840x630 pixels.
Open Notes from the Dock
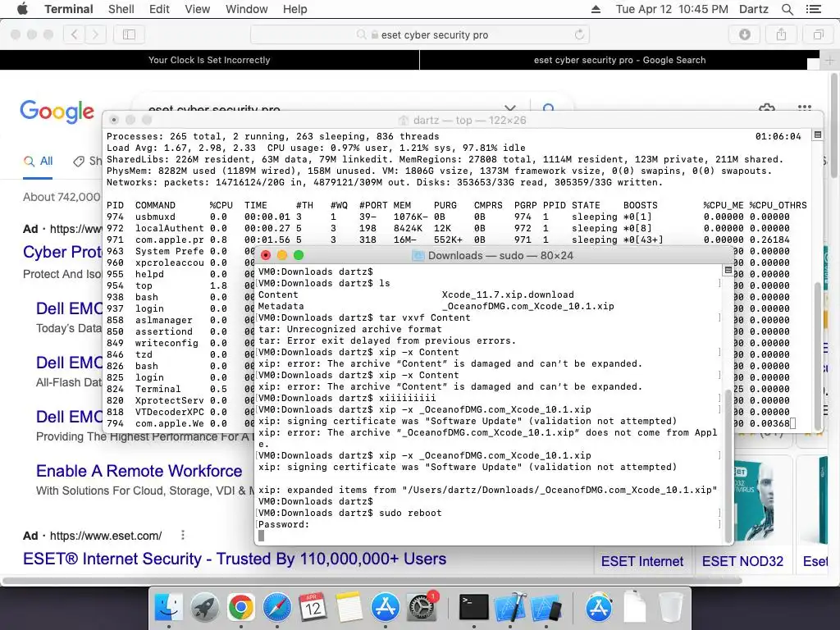pos(349,608)
